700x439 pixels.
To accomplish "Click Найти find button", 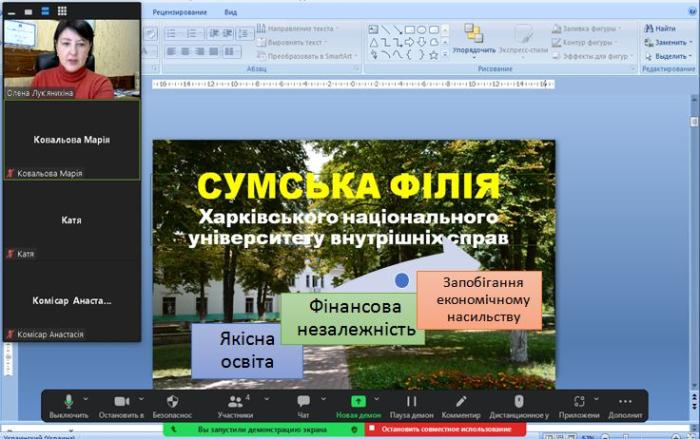I will click(665, 29).
